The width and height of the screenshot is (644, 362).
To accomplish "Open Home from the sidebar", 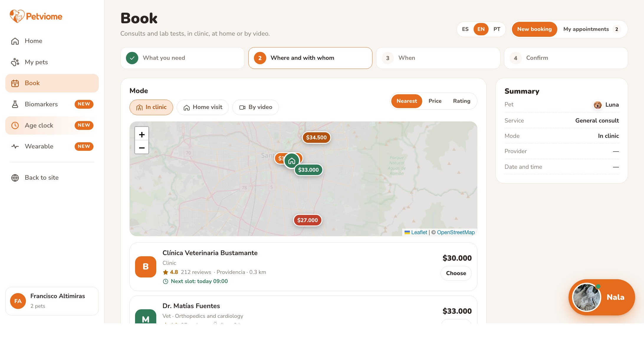I will click(52, 41).
